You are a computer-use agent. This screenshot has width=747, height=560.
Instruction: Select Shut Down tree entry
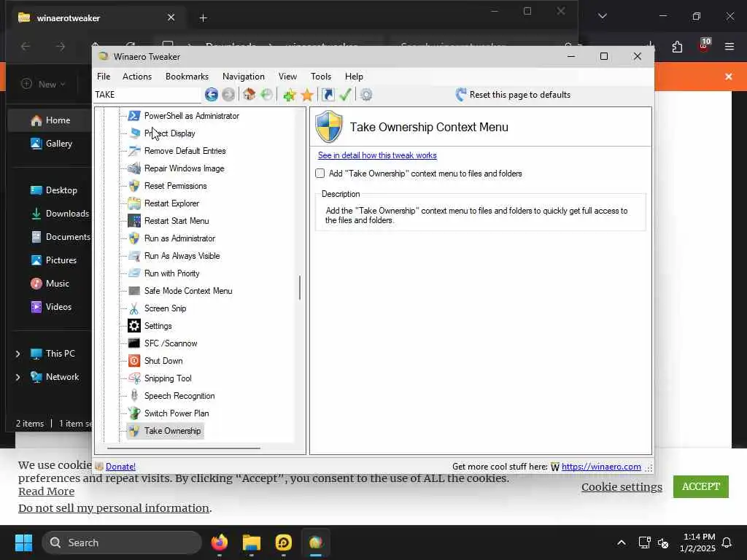pos(163,361)
